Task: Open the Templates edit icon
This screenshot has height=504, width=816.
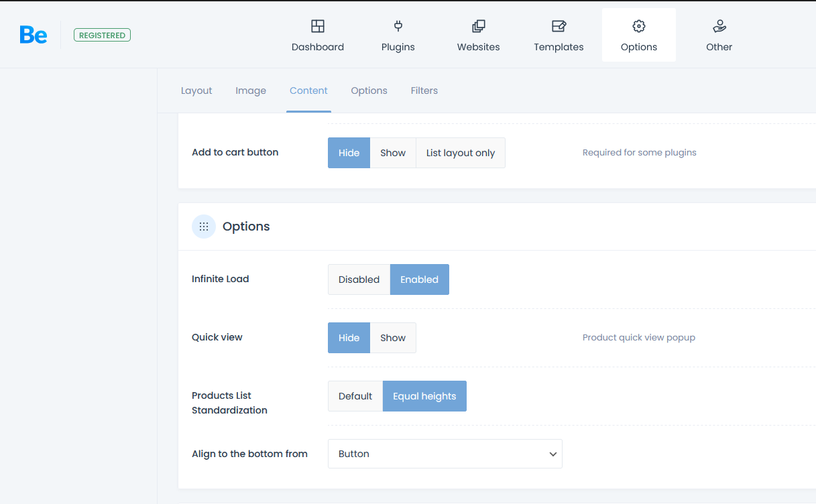Action: (559, 26)
